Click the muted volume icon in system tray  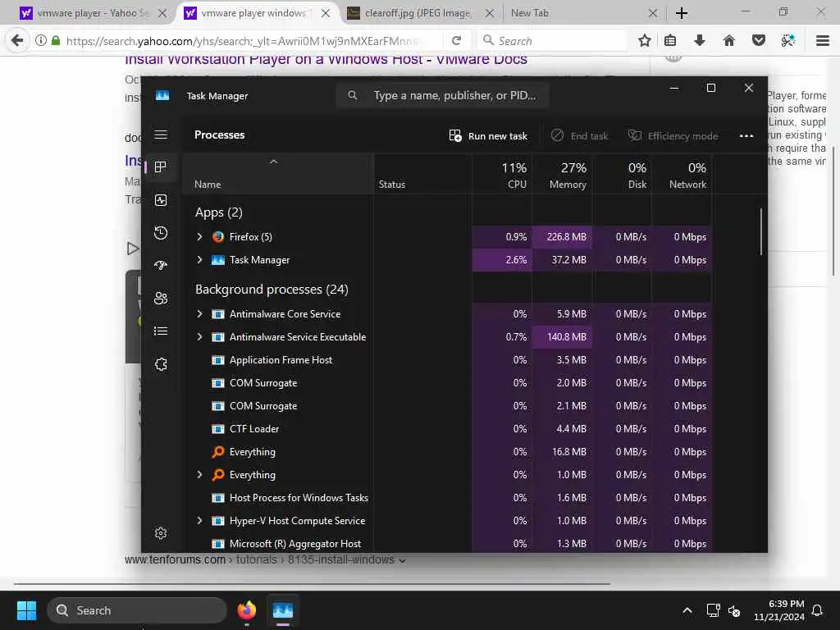point(734,610)
